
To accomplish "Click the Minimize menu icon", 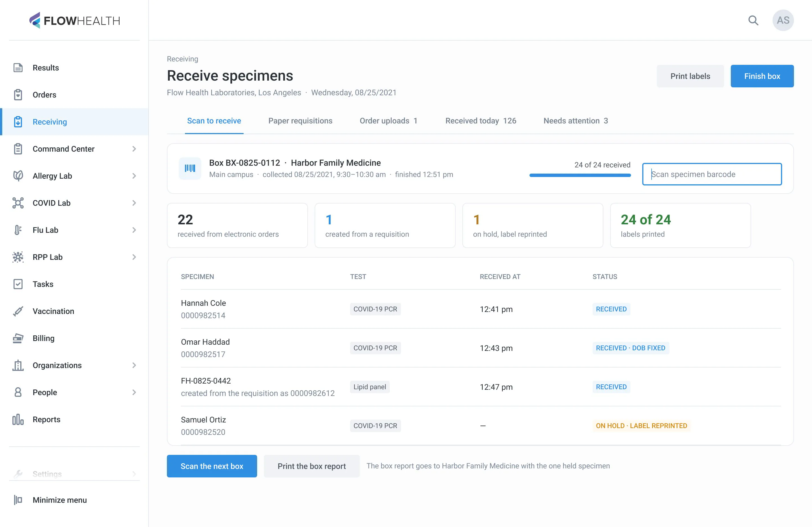I will click(x=18, y=500).
